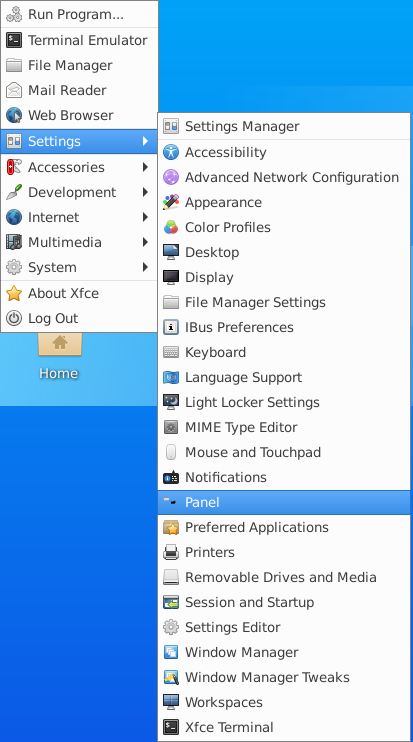Click the Web Browser globe icon
Viewport: 413px width, 742px height.
(x=14, y=115)
